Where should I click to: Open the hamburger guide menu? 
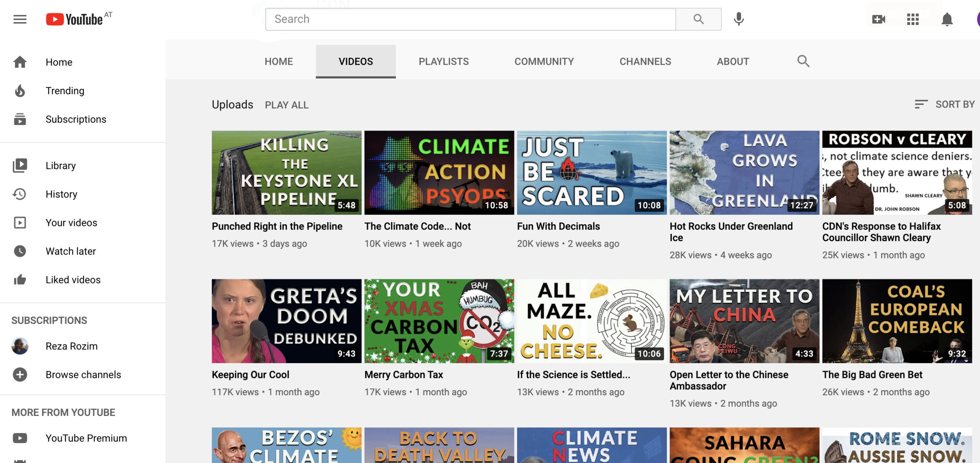[x=20, y=19]
